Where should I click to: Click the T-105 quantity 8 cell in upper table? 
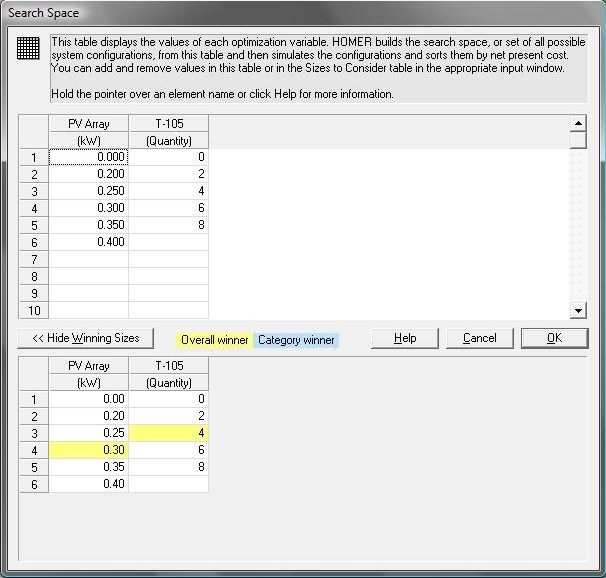(169, 225)
